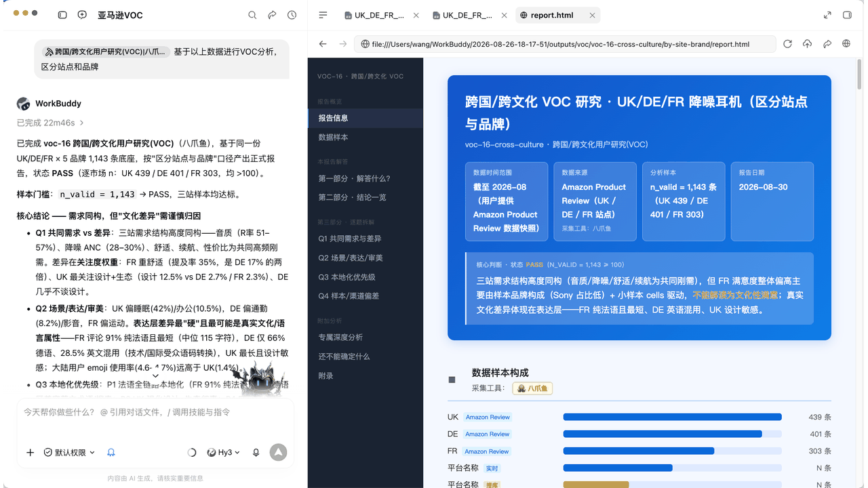The image size is (868, 488).
Task: Expand the 已完成 22m46s details chevron
Action: 82,123
